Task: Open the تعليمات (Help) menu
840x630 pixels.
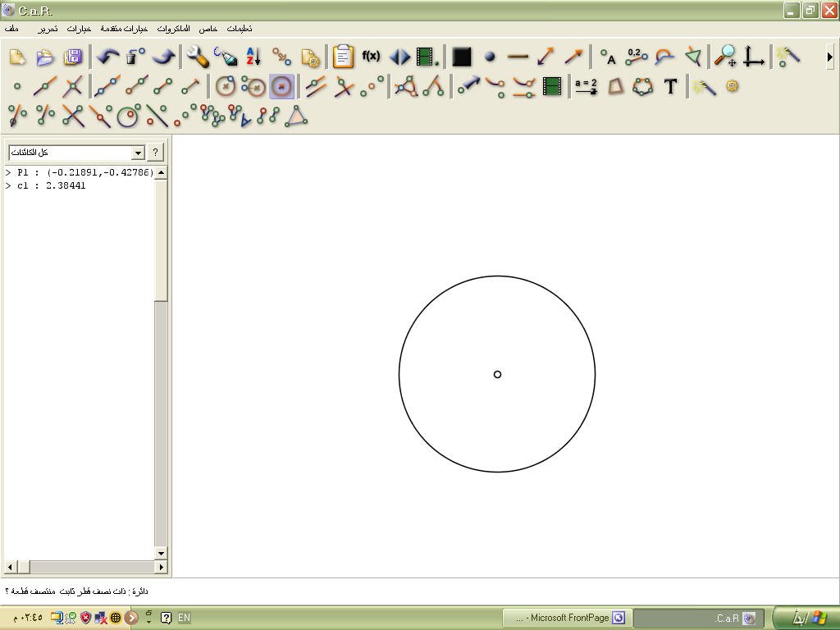Action: 239,29
